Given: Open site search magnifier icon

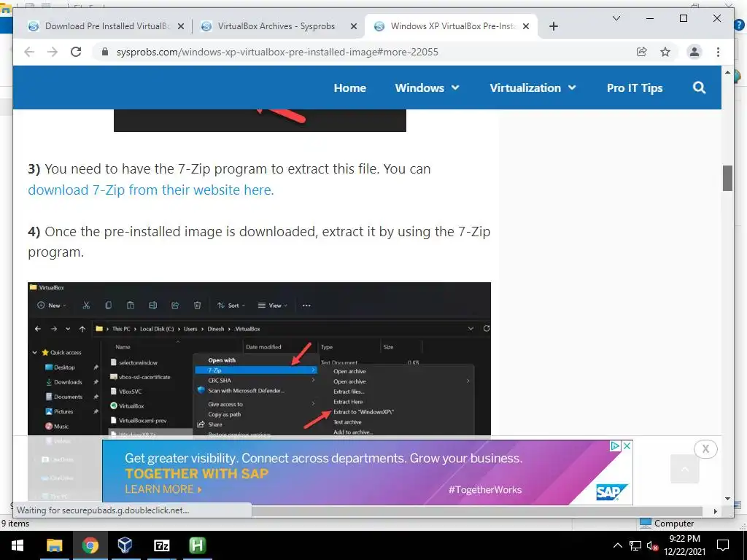Looking at the screenshot, I should (x=699, y=87).
